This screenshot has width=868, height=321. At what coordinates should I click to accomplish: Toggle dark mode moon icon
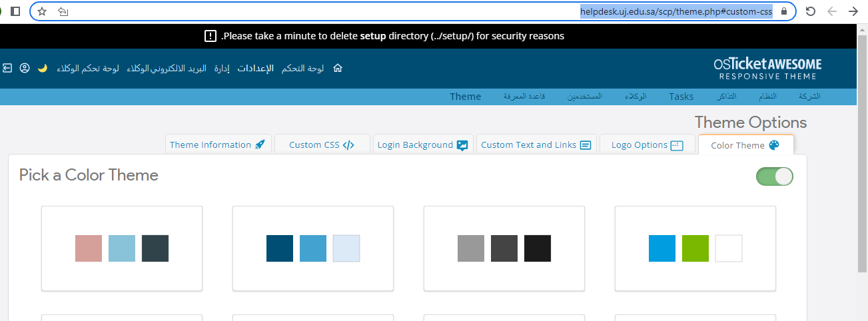pyautogui.click(x=43, y=68)
